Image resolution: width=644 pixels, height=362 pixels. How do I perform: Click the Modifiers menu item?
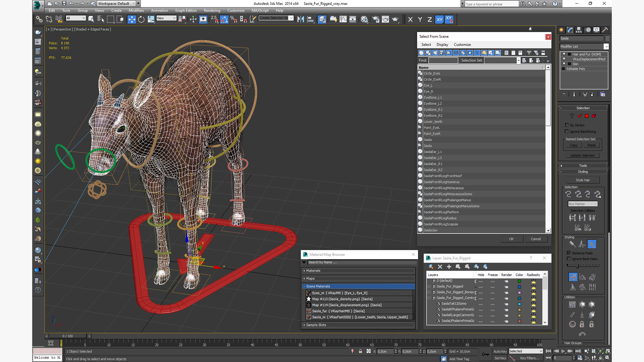136,11
